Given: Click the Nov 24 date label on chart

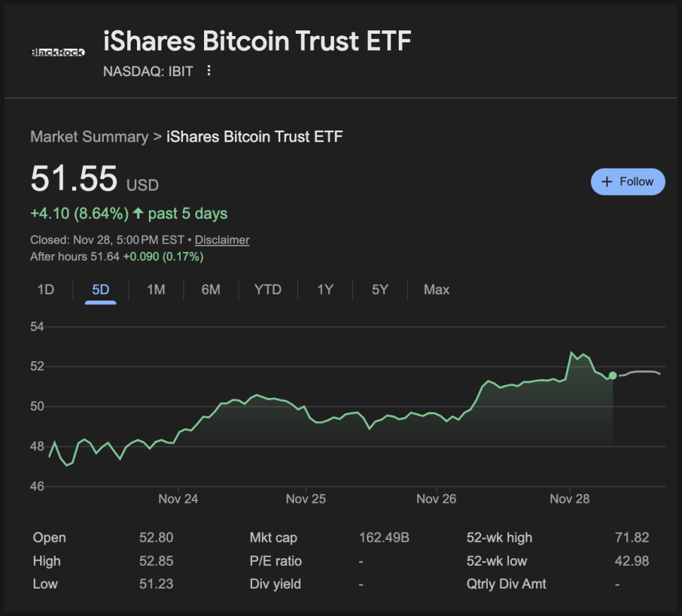Looking at the screenshot, I should [178, 499].
